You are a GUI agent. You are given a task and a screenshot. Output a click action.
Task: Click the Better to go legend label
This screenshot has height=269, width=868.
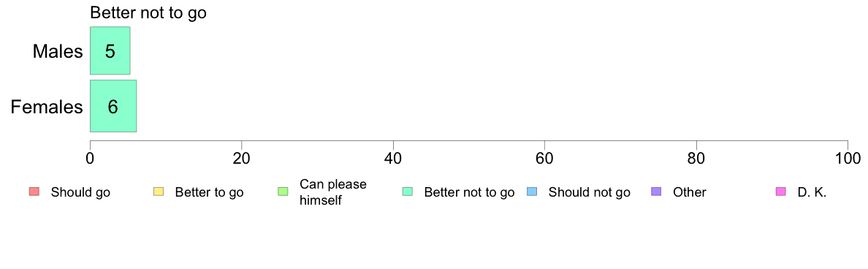(209, 193)
